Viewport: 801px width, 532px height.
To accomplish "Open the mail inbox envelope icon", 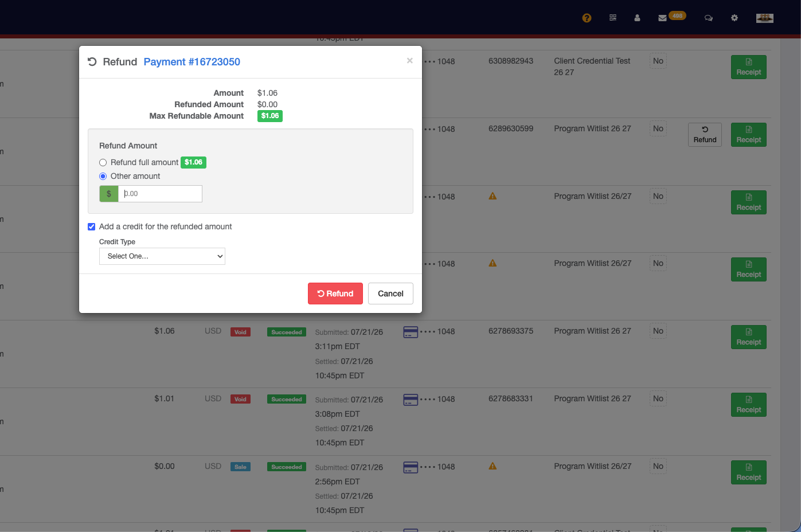I will coord(662,18).
